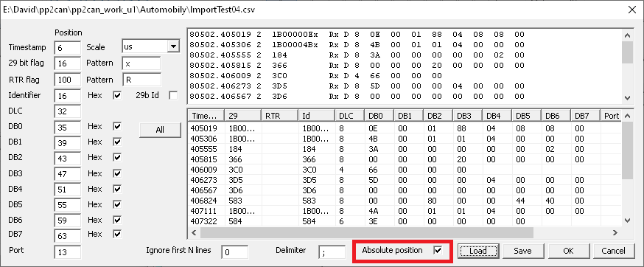
Task: Click the Delimiter input field
Action: 332,252
